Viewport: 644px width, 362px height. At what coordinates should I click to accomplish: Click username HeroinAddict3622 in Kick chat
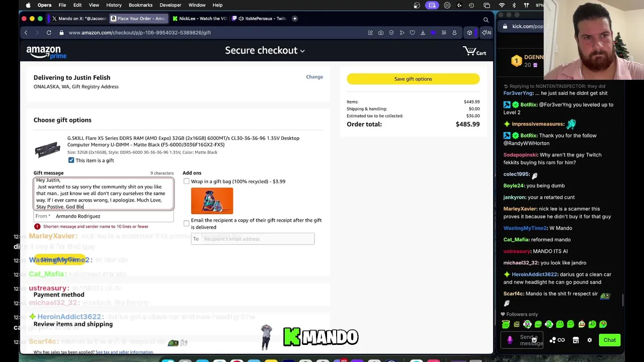point(534,275)
